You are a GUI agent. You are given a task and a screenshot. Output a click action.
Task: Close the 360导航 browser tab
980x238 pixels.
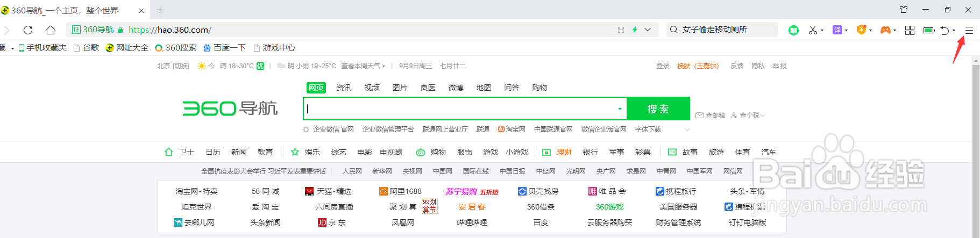(x=141, y=10)
